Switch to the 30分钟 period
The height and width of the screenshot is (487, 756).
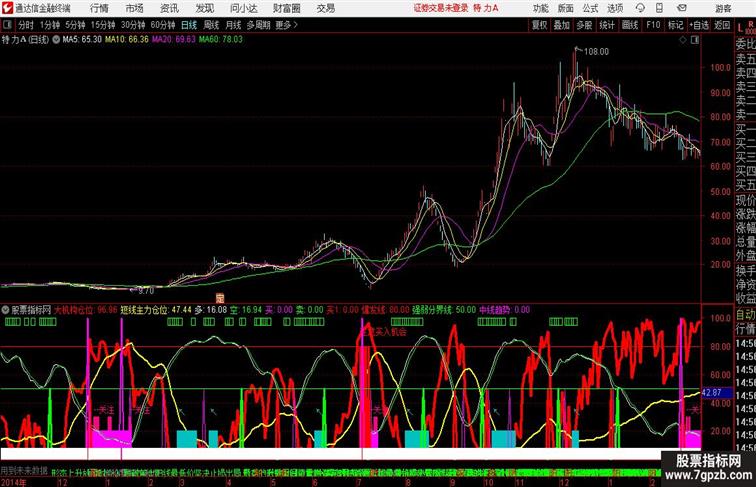[x=133, y=25]
